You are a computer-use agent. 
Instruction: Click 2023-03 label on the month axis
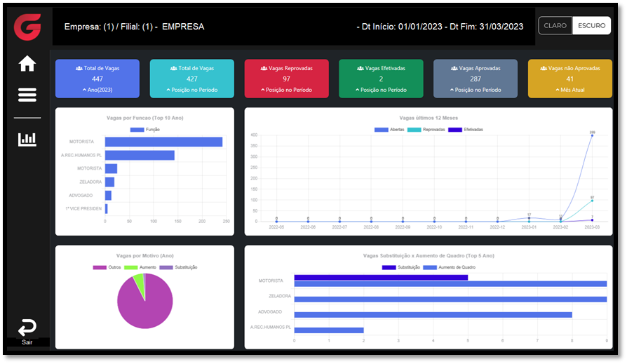(592, 227)
